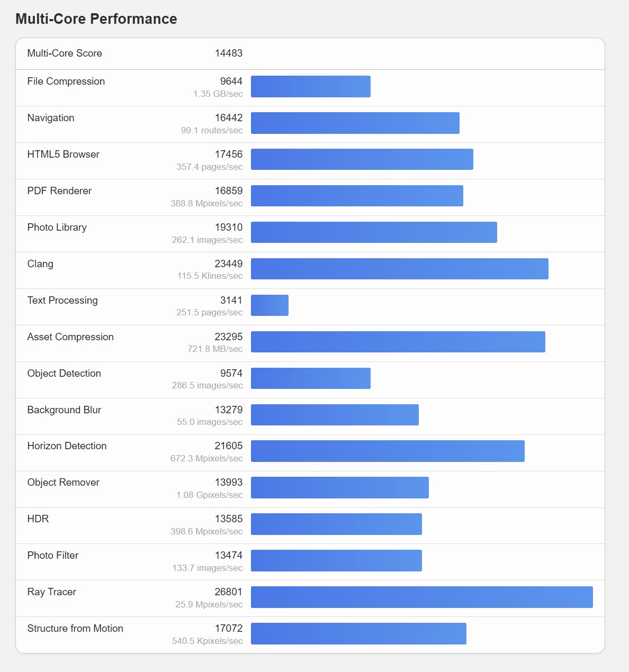Select the HTML5 Browser row label
Image resolution: width=629 pixels, height=672 pixels.
64,154
